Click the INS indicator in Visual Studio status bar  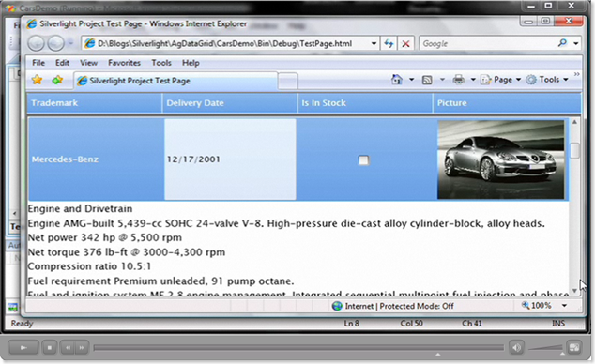558,324
